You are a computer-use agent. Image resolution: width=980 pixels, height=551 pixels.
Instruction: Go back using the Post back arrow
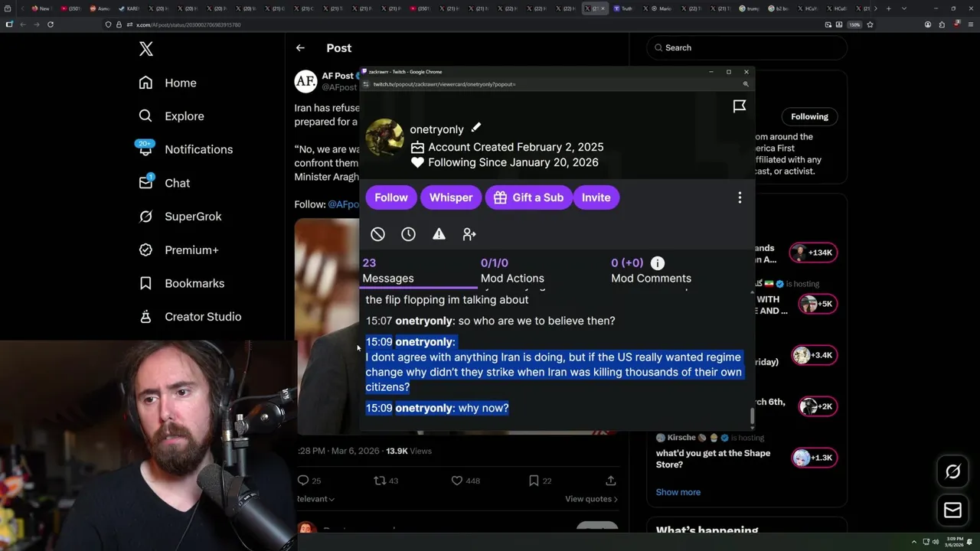pos(300,47)
